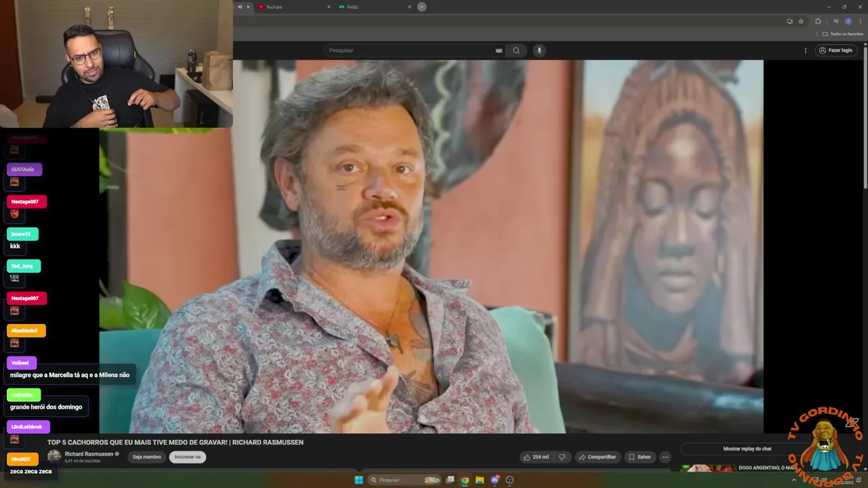868x488 pixels.
Task: Click the Windows taskbar Pesquisar search box
Action: click(406, 480)
